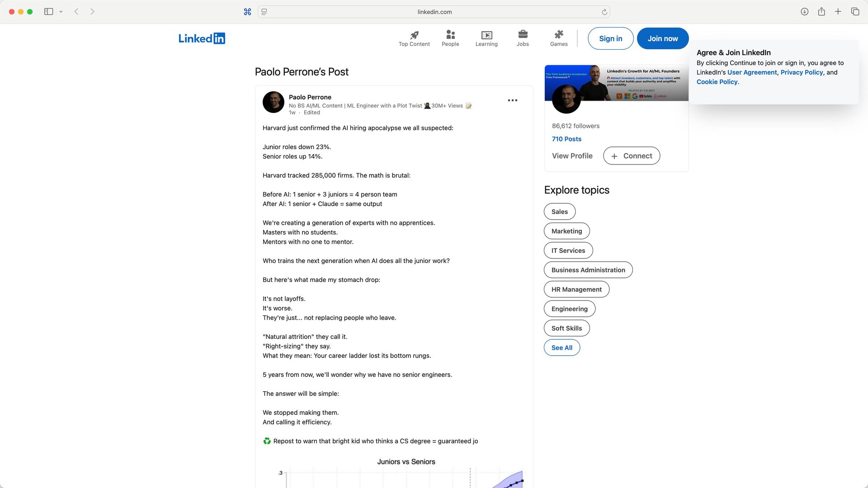
Task: Select the HR Management topic
Action: [576, 289]
